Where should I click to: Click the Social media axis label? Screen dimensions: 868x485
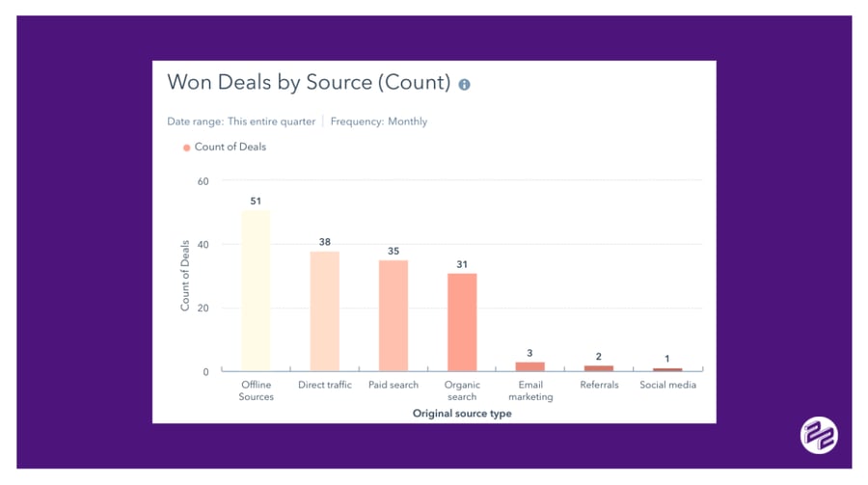[667, 385]
